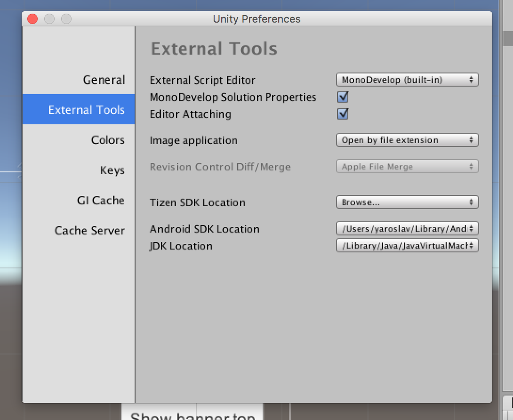Screen dimensions: 513x420
Task: Click the scrollbar thumb at right edge
Action: click(508, 39)
